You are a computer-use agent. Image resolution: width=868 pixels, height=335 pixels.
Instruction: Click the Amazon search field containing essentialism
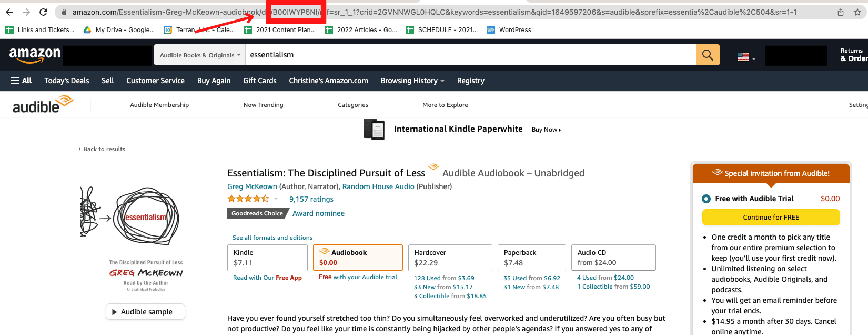pyautogui.click(x=470, y=55)
